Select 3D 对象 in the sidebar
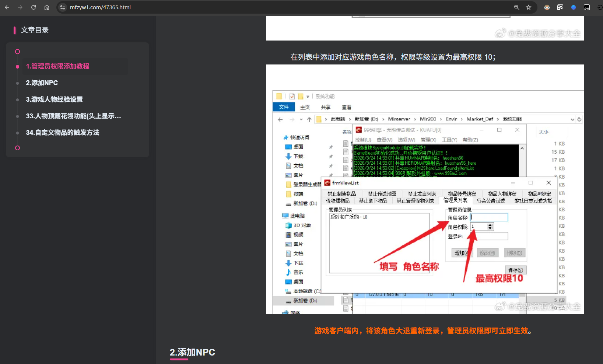Screen dimensions: 603x364 [x=301, y=225]
